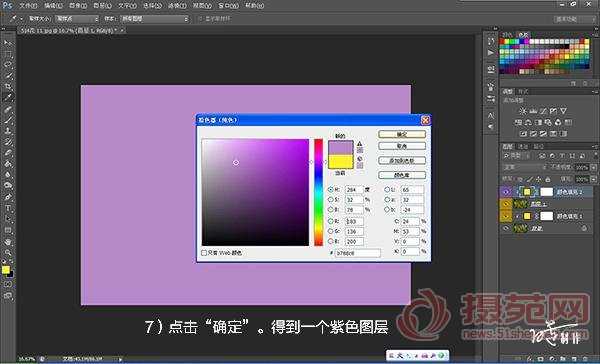Open the Edit menu
The height and width of the screenshot is (364, 600).
pos(52,6)
